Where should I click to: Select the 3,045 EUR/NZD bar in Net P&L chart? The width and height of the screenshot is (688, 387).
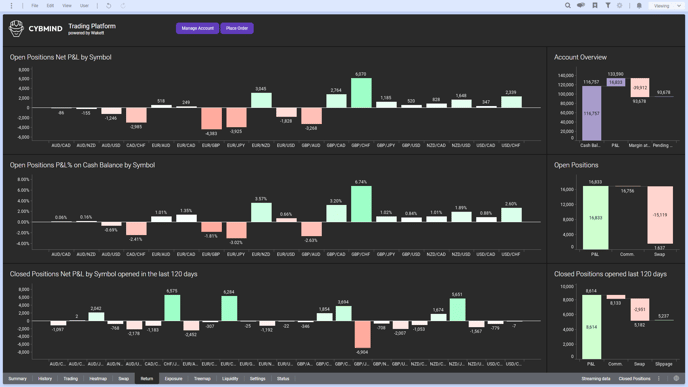(x=261, y=100)
